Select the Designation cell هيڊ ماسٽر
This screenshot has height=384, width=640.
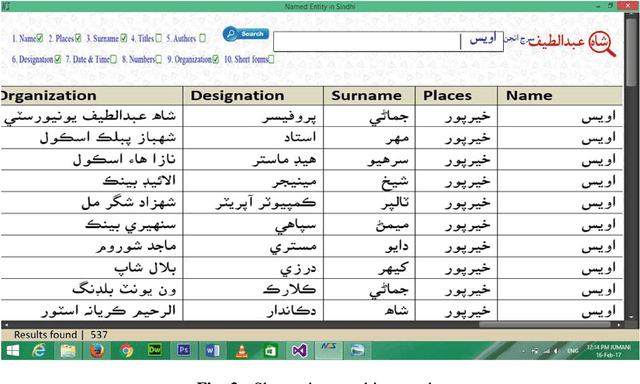(253, 160)
